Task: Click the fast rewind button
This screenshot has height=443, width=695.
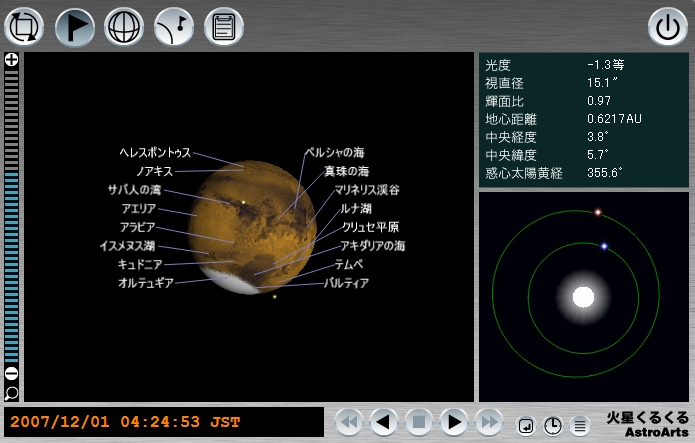Action: coord(348,422)
